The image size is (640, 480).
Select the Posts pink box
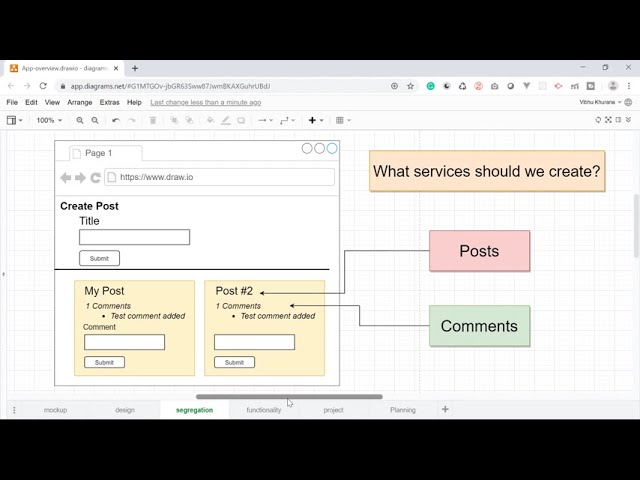[x=480, y=251]
